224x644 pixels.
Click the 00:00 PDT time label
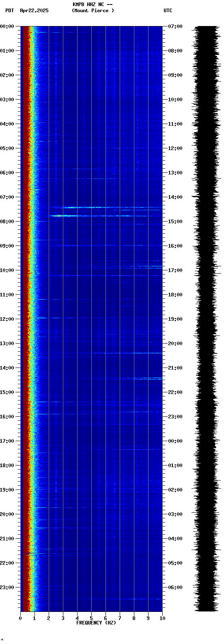point(7,26)
